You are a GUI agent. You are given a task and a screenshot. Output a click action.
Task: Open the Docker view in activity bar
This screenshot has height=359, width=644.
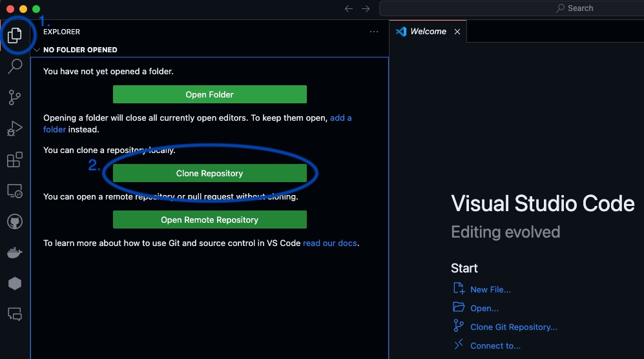pyautogui.click(x=14, y=252)
